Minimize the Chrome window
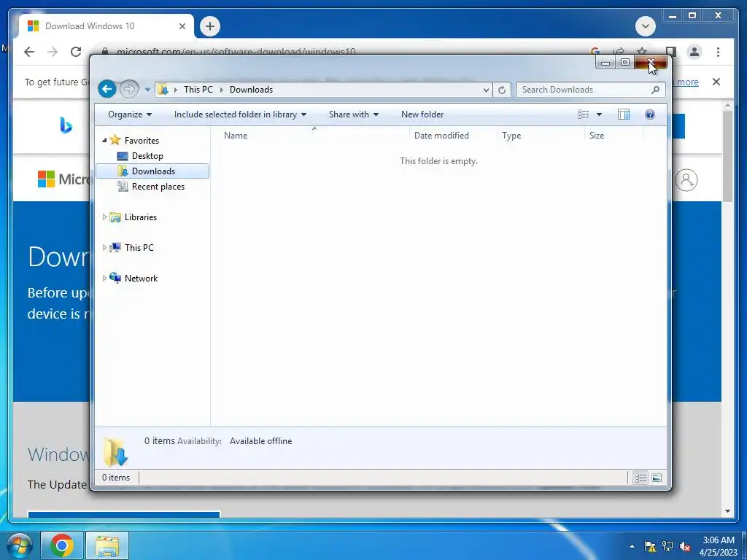This screenshot has height=560, width=747. (672, 16)
